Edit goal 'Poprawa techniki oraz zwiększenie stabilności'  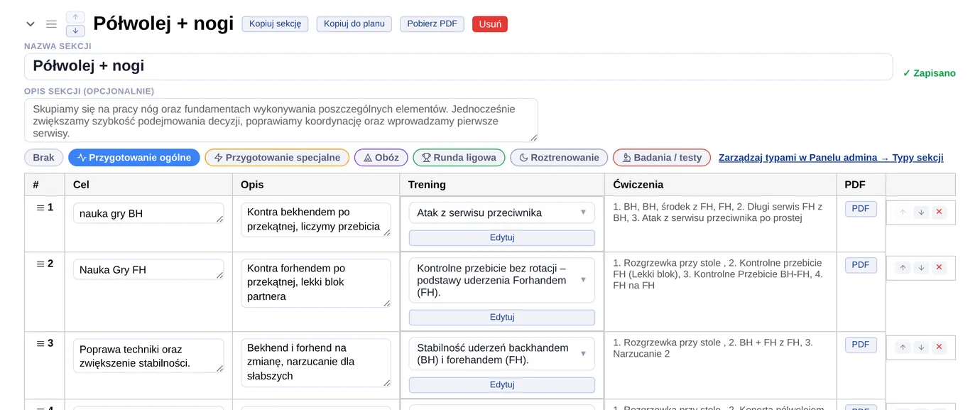point(148,356)
